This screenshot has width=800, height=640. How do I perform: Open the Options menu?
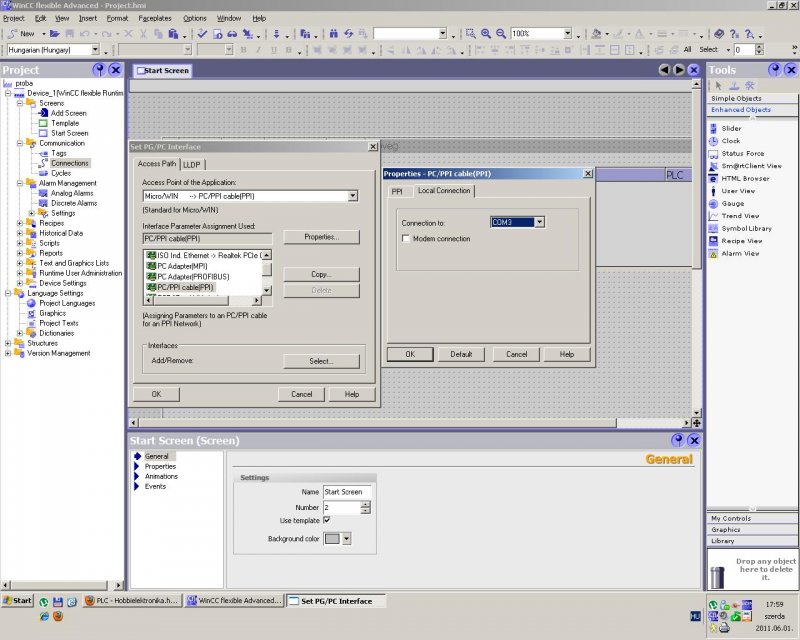coord(195,18)
